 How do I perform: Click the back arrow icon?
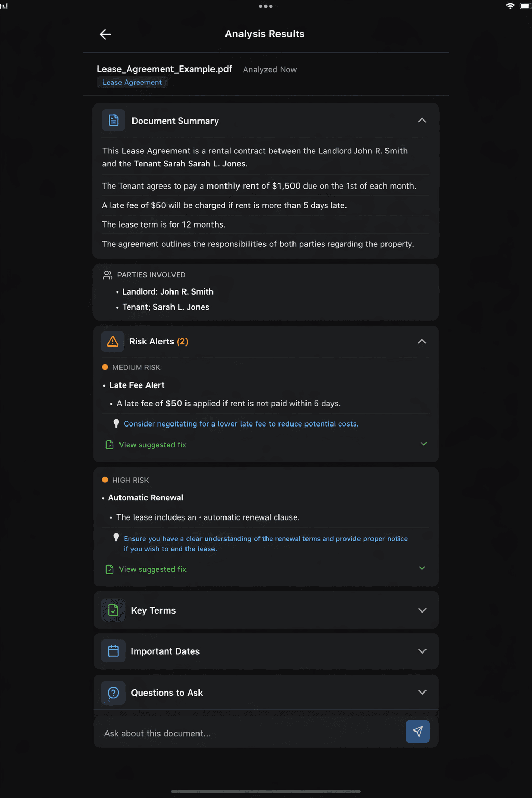(105, 34)
